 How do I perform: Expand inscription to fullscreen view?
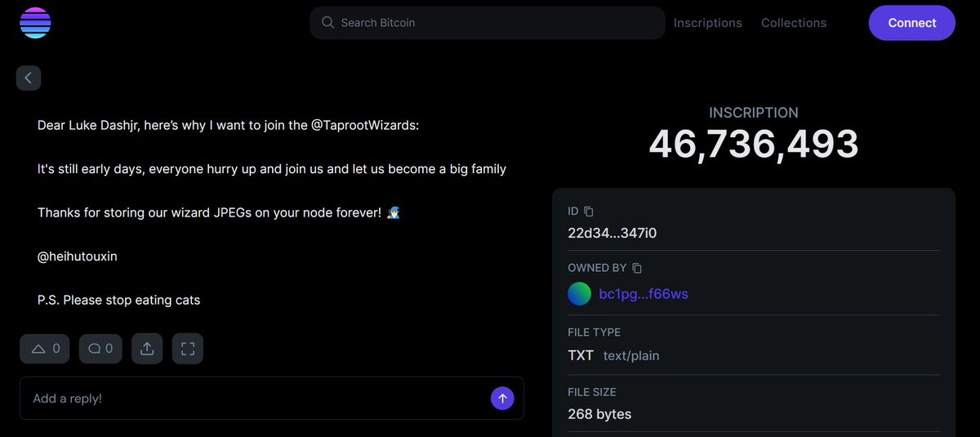pos(188,349)
